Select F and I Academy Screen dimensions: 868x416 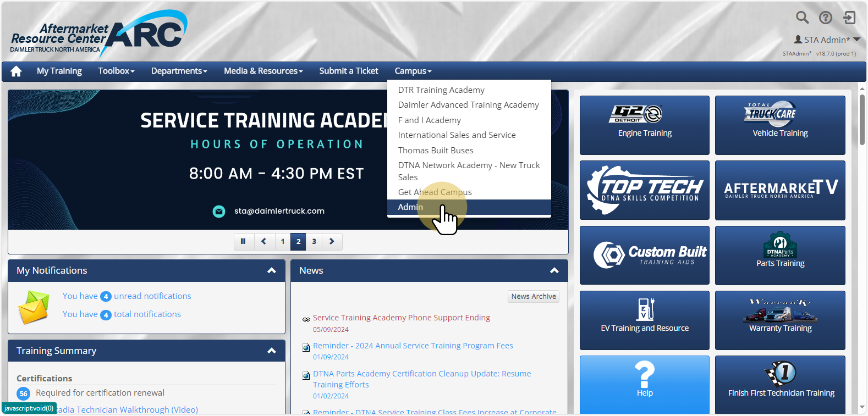point(469,120)
